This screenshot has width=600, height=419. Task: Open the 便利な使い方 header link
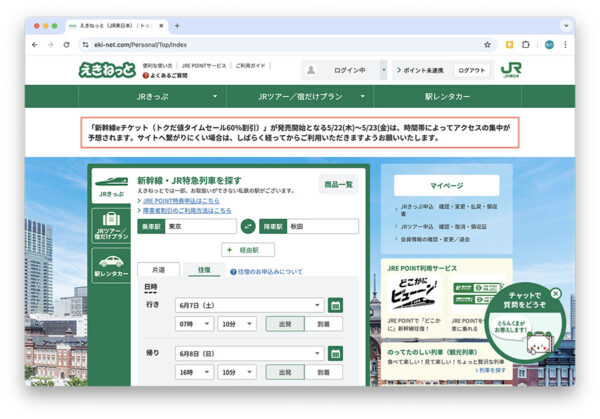point(157,65)
